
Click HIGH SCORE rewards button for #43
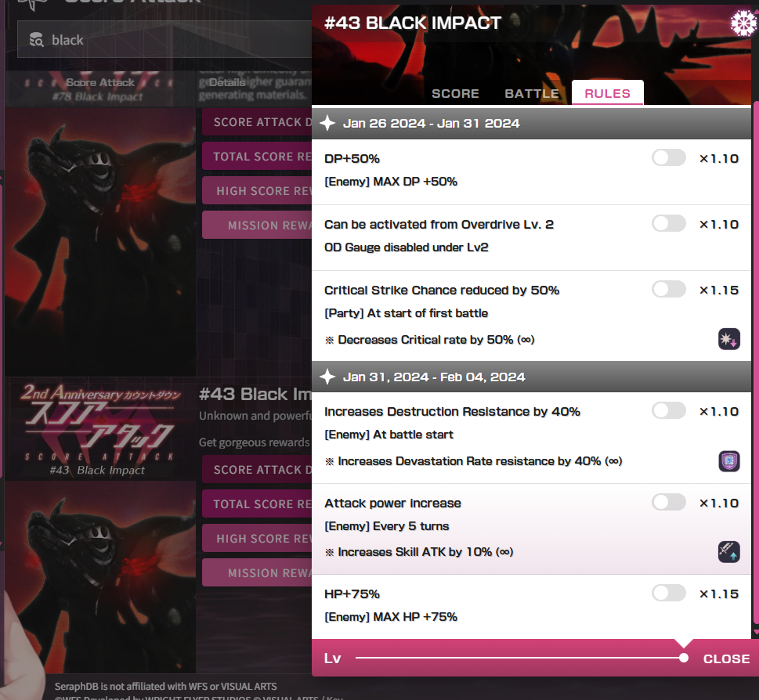(x=257, y=539)
